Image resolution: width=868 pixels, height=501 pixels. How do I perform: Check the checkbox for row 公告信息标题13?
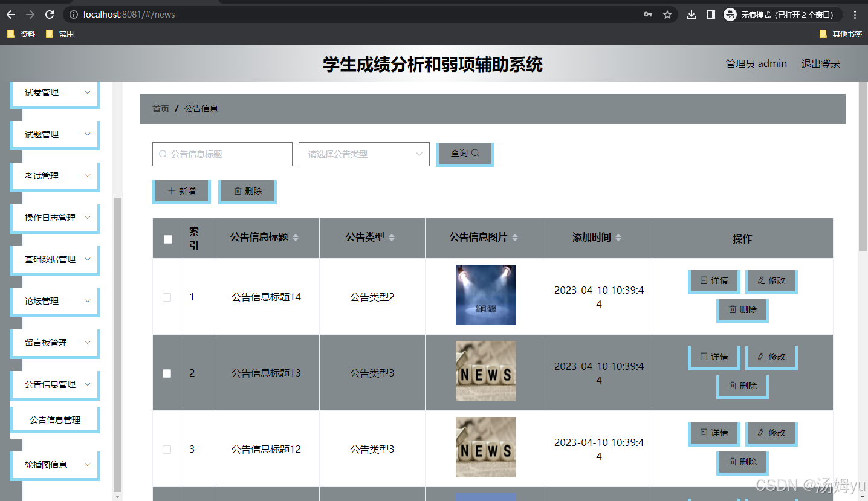[x=167, y=373]
